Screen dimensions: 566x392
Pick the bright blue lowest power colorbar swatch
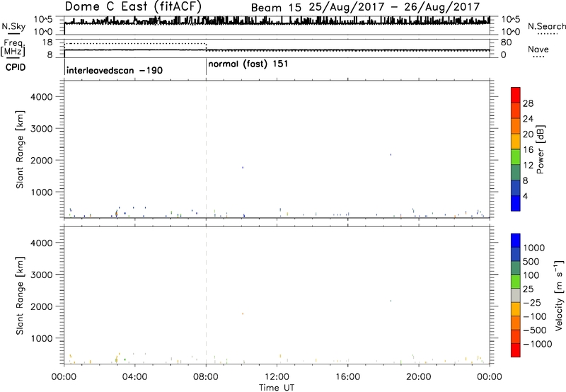pos(516,203)
